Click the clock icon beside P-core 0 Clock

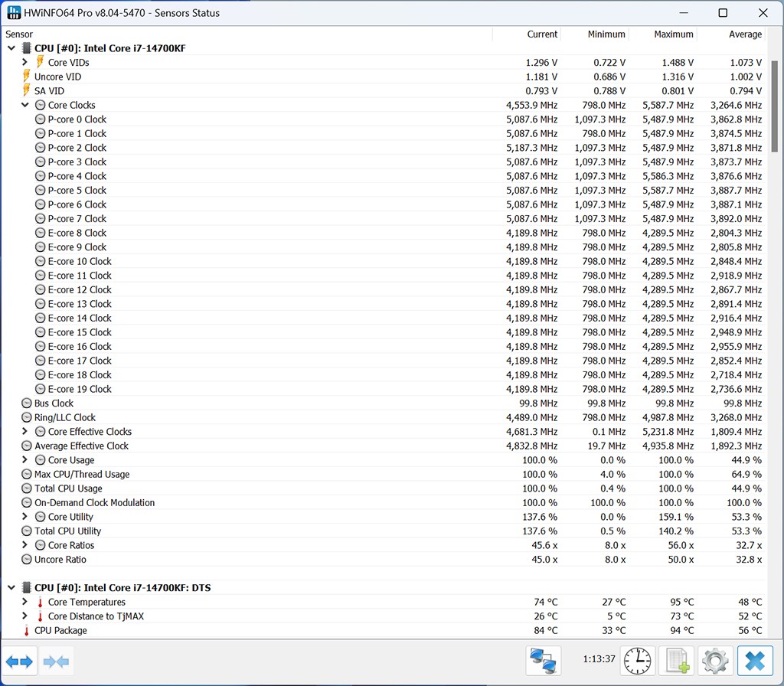pyautogui.click(x=40, y=119)
